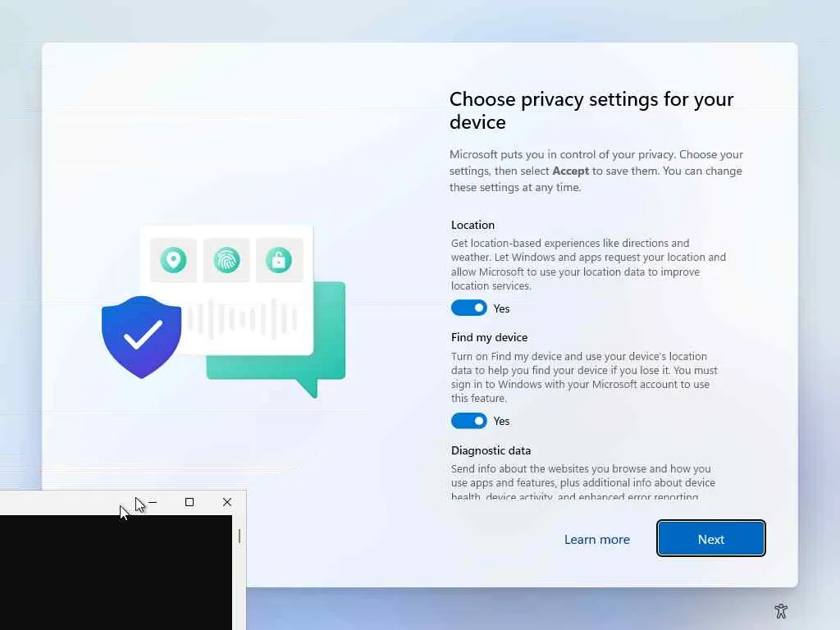Click the padlock icon in the illustration
Image resolution: width=840 pixels, height=630 pixels.
[x=279, y=260]
